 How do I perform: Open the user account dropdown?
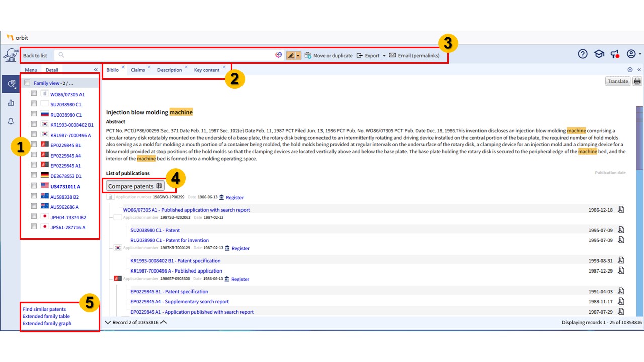[633, 54]
